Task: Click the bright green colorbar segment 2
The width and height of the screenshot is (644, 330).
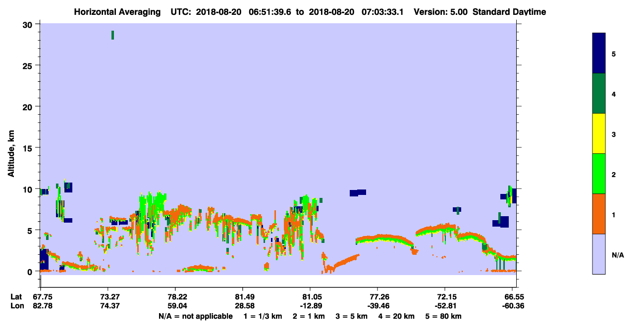Action: click(x=599, y=174)
